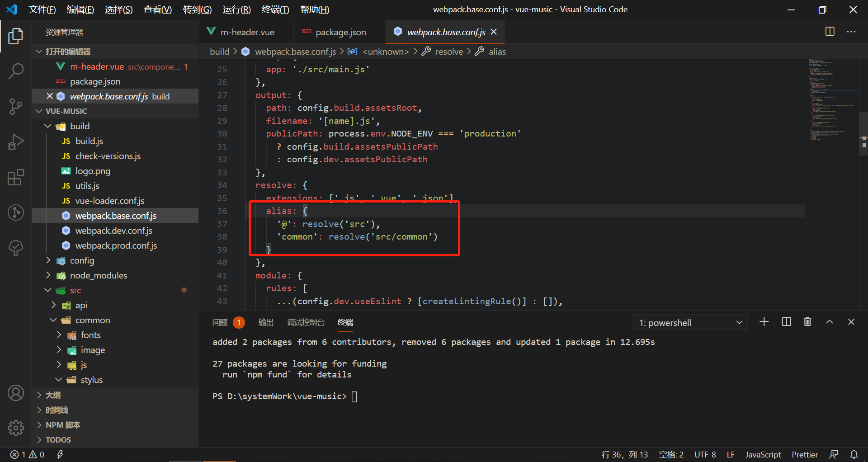
Task: Expand the 时间线 timeline section
Action: [39, 410]
